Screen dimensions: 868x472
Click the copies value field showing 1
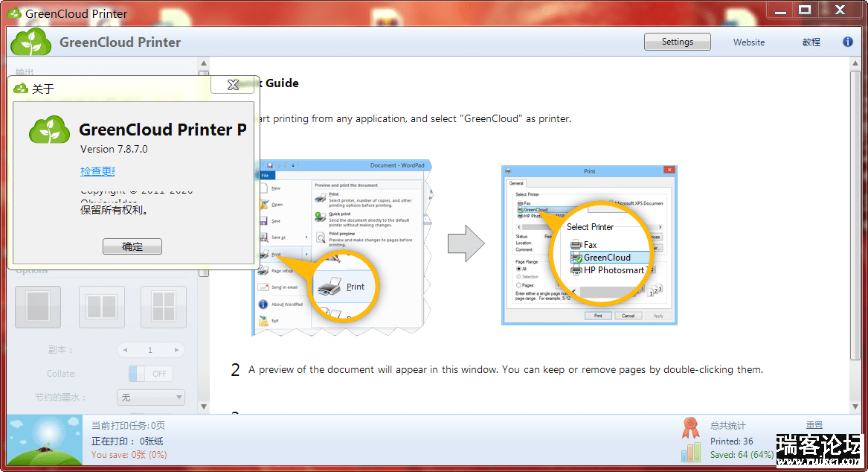pyautogui.click(x=150, y=350)
